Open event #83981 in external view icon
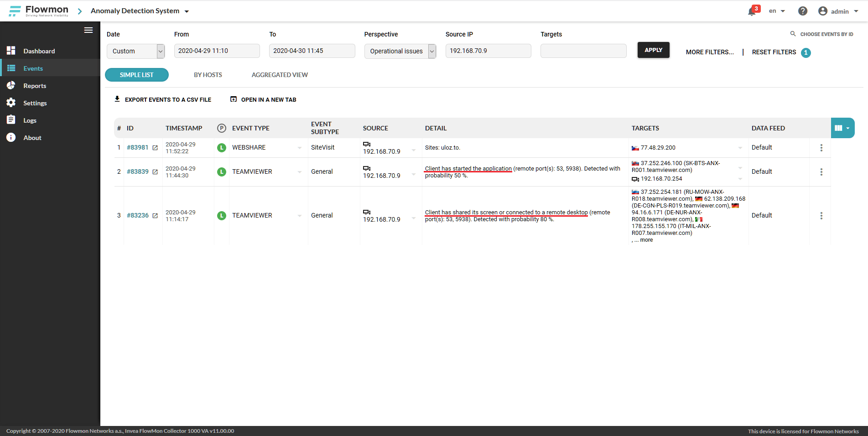This screenshot has width=868, height=436. click(x=155, y=148)
